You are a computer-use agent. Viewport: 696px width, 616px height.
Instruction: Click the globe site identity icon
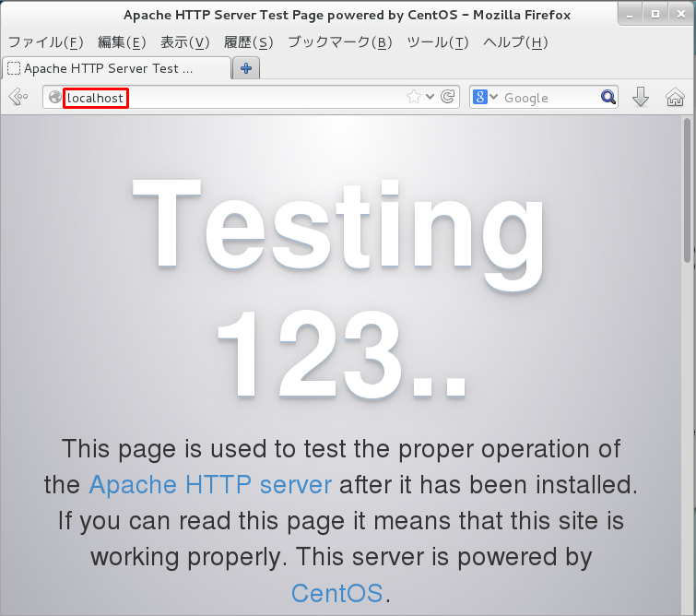[x=54, y=98]
